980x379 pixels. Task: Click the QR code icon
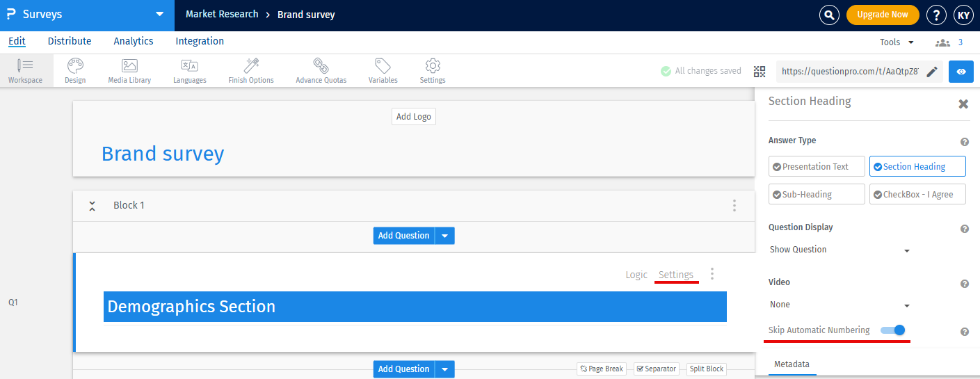(x=759, y=71)
